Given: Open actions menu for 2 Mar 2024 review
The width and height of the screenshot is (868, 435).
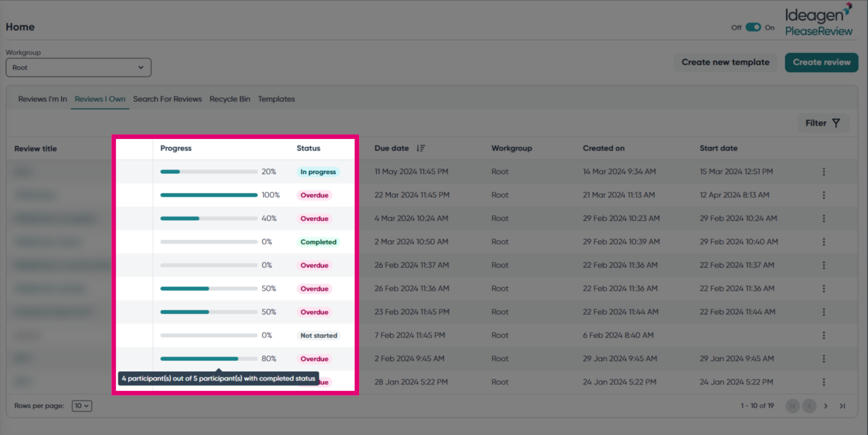Looking at the screenshot, I should [824, 242].
